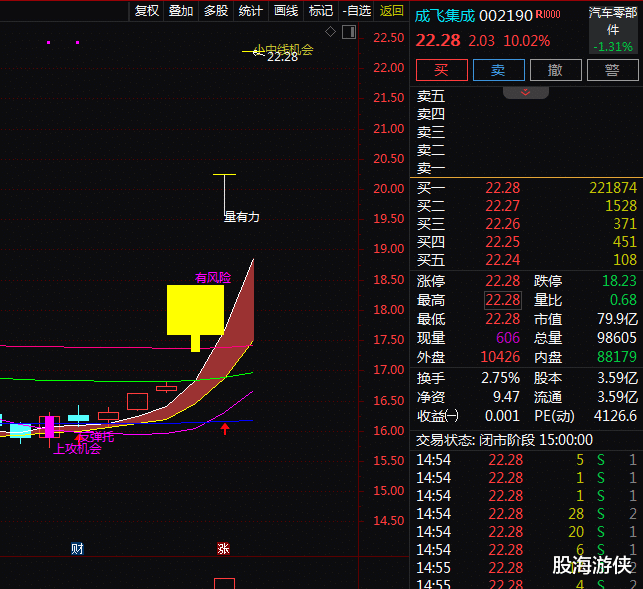Screen dimensions: 643x589
Task: Click the R1000 superscript tag
Action: (548, 14)
